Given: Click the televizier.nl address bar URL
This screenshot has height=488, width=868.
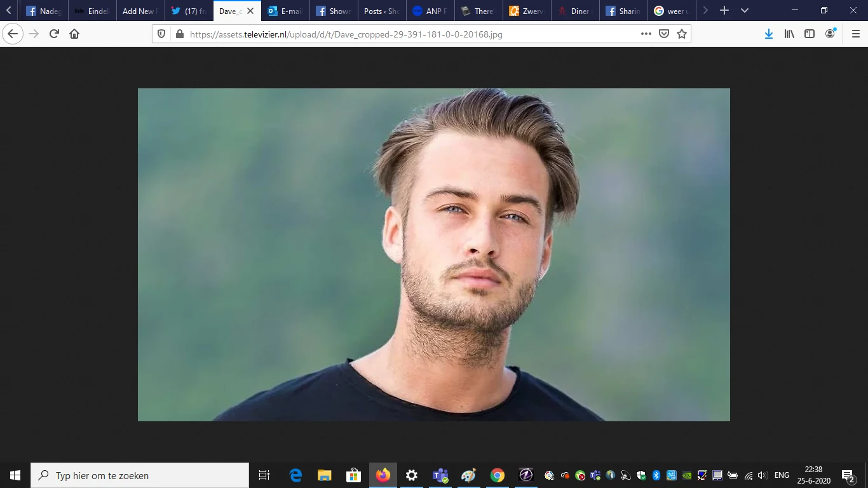Looking at the screenshot, I should [x=381, y=34].
